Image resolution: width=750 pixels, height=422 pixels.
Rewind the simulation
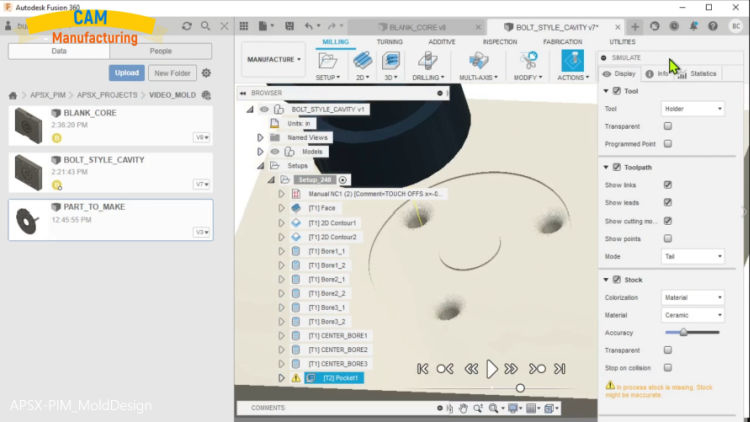[x=471, y=369]
